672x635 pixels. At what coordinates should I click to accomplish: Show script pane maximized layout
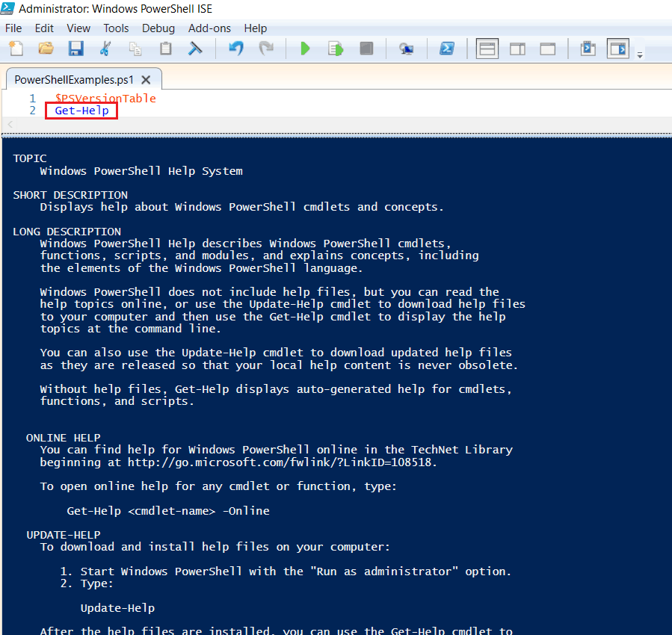coord(547,49)
